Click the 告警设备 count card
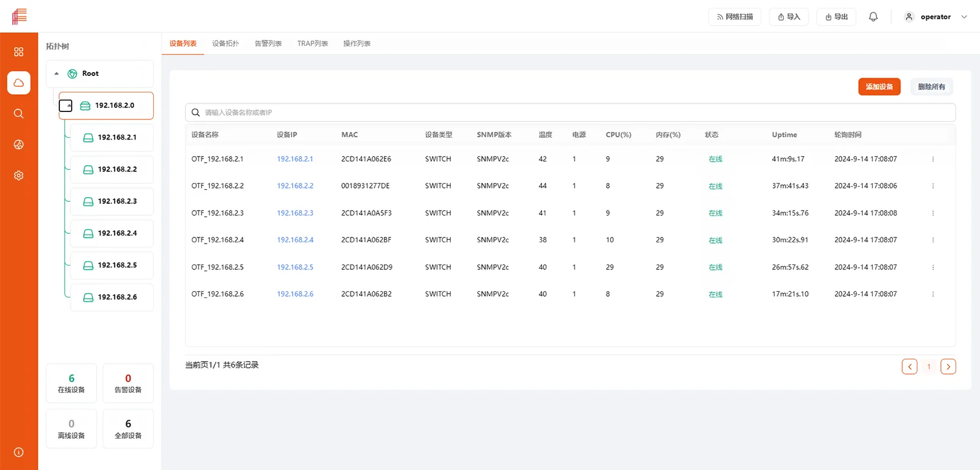This screenshot has width=980, height=470. click(x=128, y=383)
